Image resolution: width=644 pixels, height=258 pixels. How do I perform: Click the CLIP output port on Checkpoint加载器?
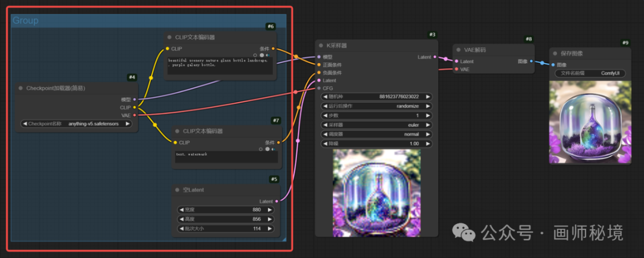pyautogui.click(x=135, y=107)
